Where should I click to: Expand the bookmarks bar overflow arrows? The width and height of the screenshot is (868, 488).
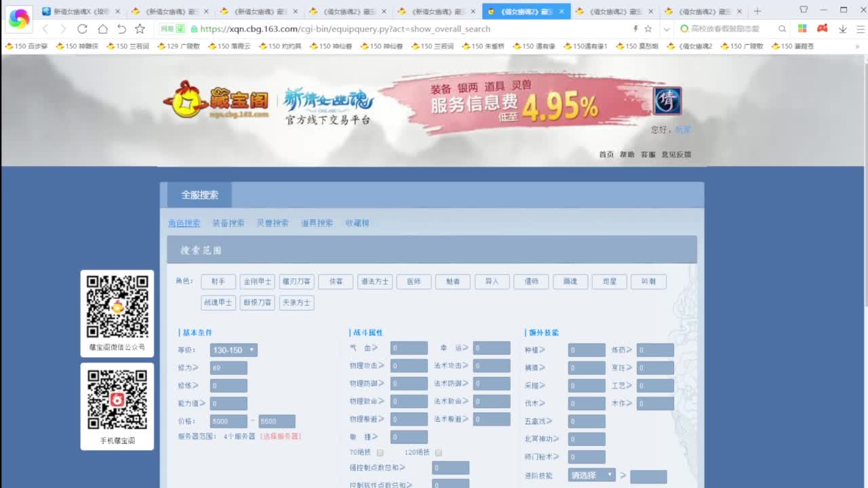tap(857, 46)
